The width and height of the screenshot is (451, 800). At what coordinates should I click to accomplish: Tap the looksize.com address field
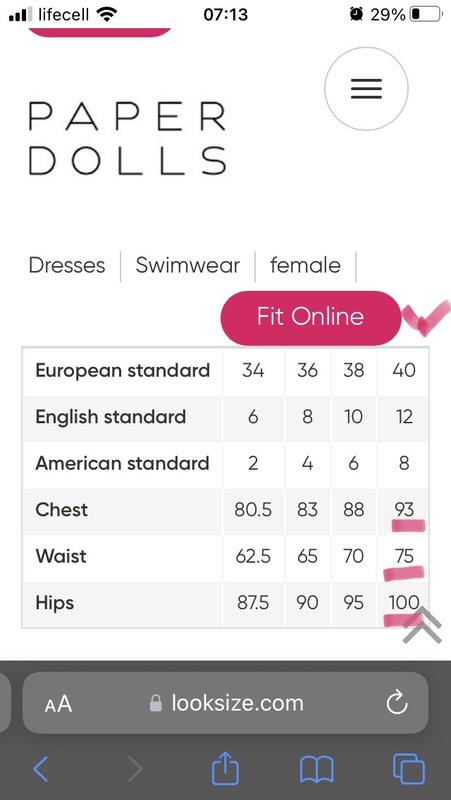[225, 704]
